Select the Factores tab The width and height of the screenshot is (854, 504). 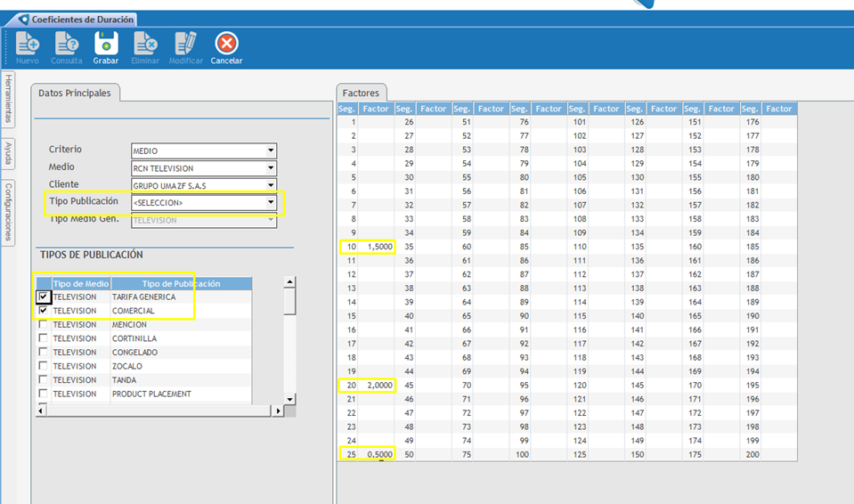tap(362, 93)
